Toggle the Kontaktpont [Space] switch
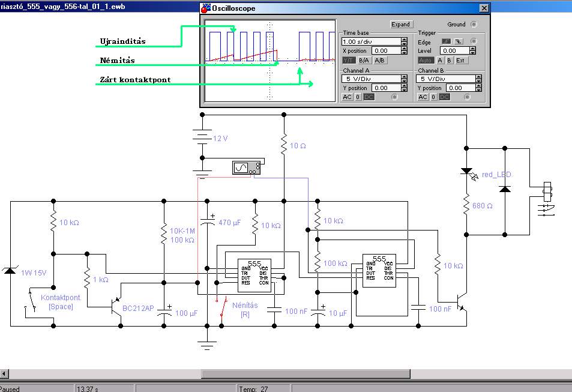The width and height of the screenshot is (572, 392). [31, 301]
